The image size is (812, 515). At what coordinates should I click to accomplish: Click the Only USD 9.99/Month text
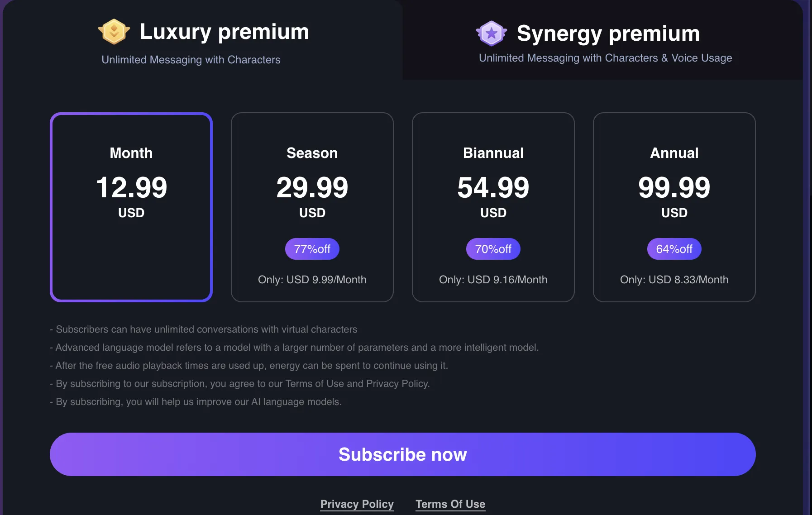click(x=312, y=279)
